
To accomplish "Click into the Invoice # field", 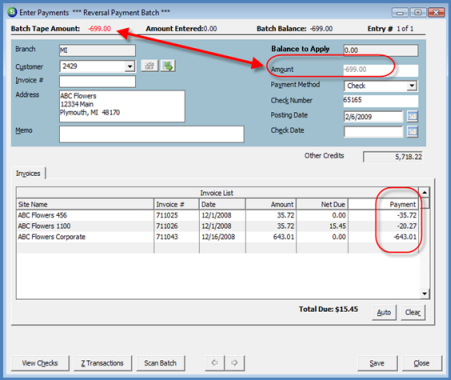I will tap(97, 81).
